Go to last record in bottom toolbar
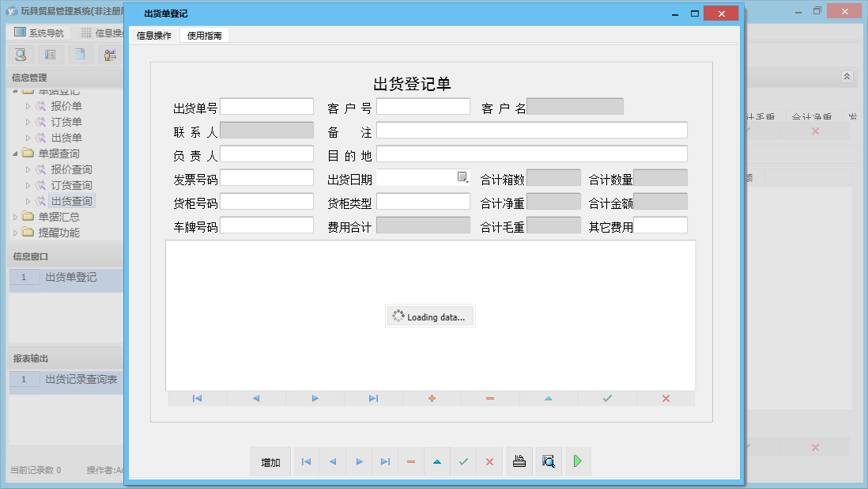 tap(385, 462)
